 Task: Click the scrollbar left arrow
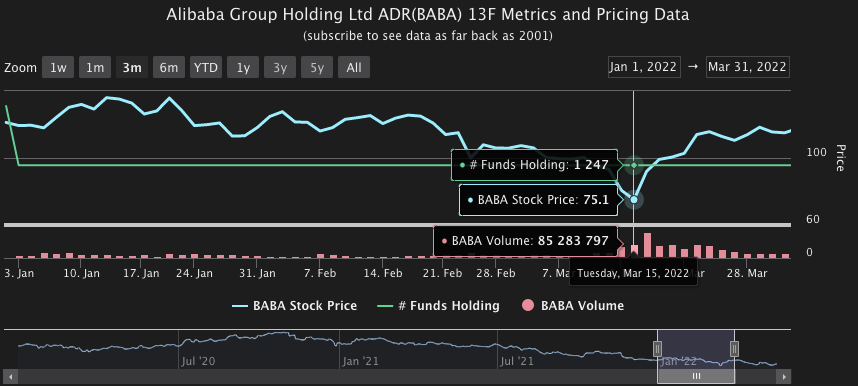(11, 377)
